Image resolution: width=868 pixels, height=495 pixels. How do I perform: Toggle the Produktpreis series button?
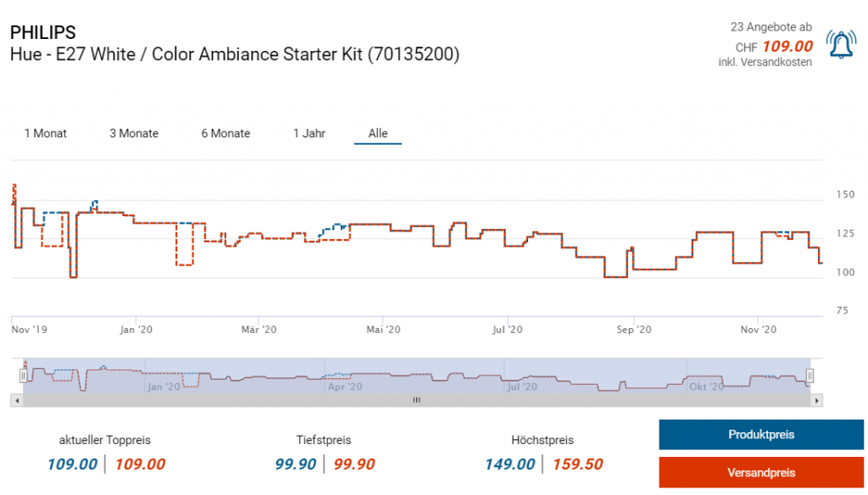761,435
